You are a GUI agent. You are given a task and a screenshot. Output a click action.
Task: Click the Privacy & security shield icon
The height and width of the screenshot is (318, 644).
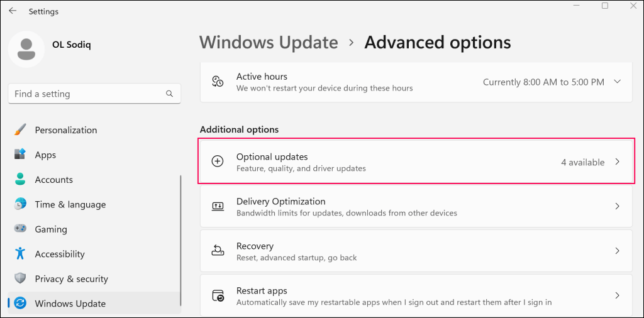[20, 278]
